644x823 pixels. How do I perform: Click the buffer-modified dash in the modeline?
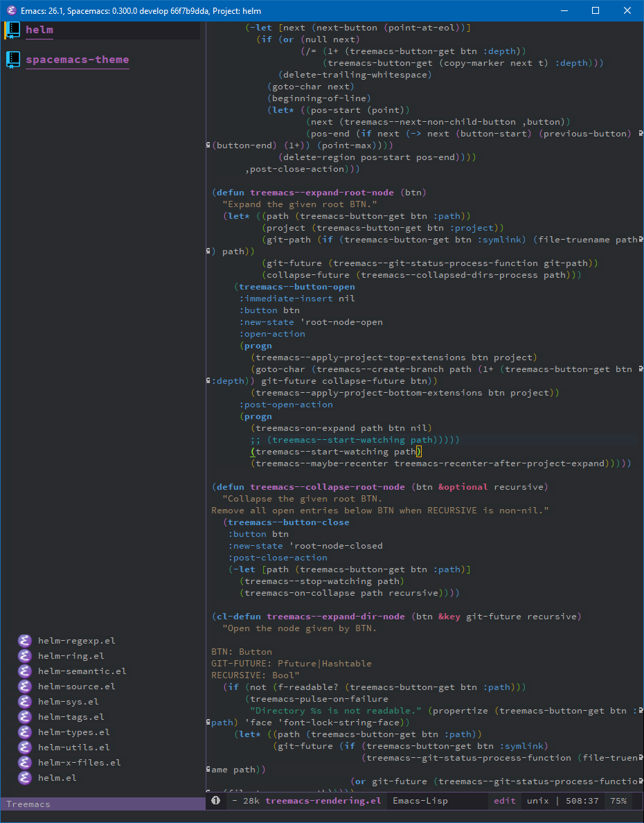pos(235,801)
